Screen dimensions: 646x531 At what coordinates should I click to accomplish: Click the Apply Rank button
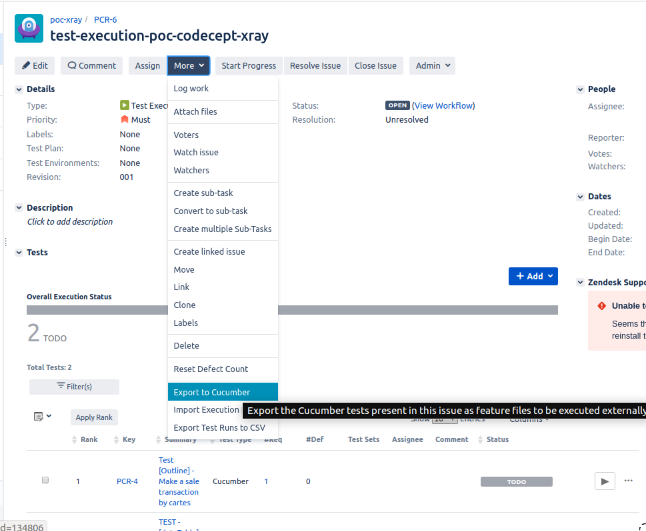click(x=94, y=417)
